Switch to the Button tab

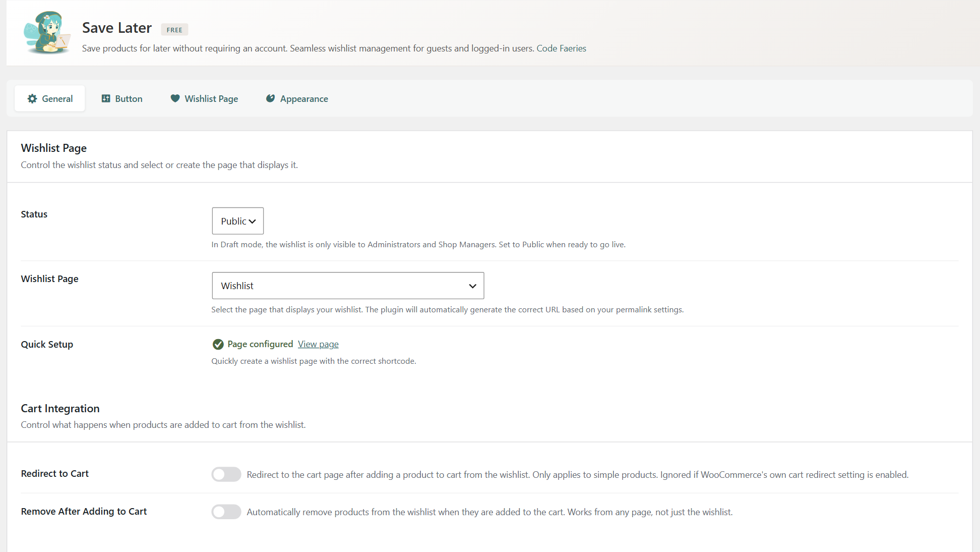coord(122,98)
